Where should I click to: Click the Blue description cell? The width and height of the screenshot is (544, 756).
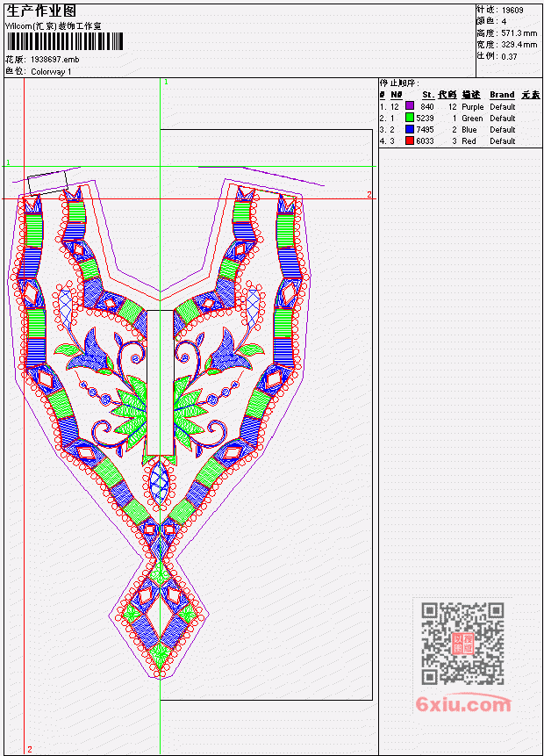click(x=469, y=130)
